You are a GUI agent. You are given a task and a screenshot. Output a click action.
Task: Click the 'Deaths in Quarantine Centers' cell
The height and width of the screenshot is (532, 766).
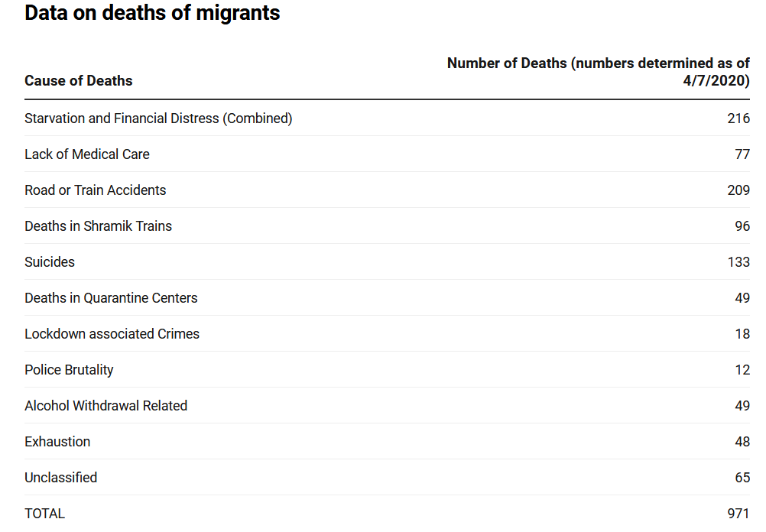(x=111, y=298)
